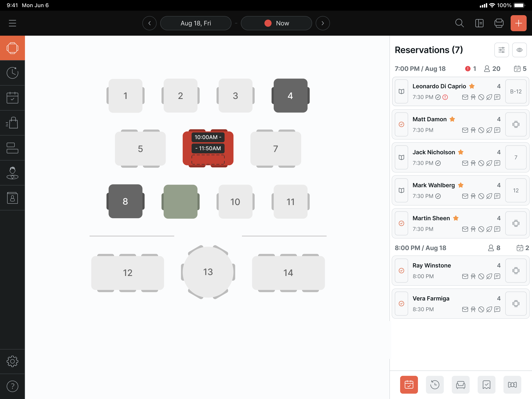Open the guest book contacts sidebar icon

click(x=12, y=198)
